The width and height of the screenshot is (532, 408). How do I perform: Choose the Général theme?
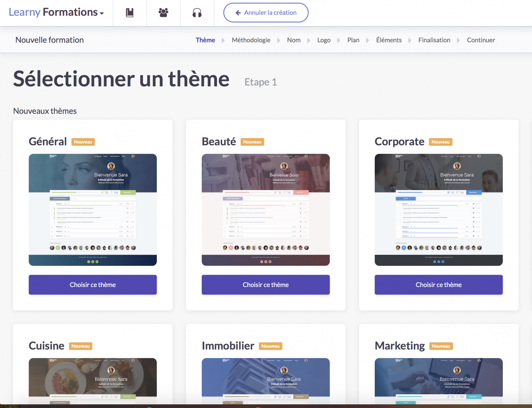[92, 285]
